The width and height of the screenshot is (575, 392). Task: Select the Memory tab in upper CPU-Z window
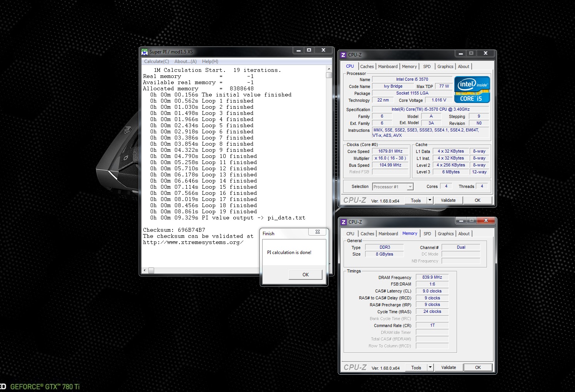point(409,66)
